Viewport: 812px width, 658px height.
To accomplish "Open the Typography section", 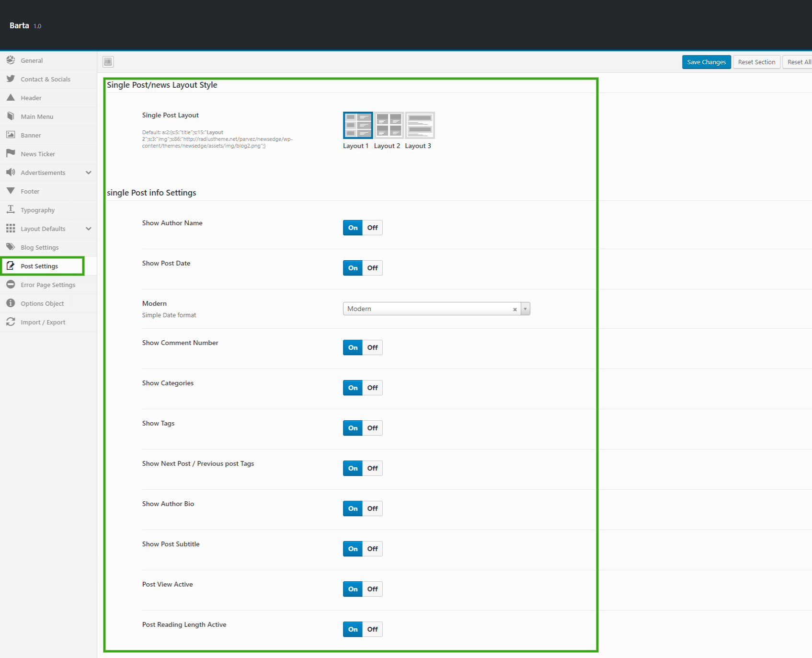I will click(x=48, y=210).
